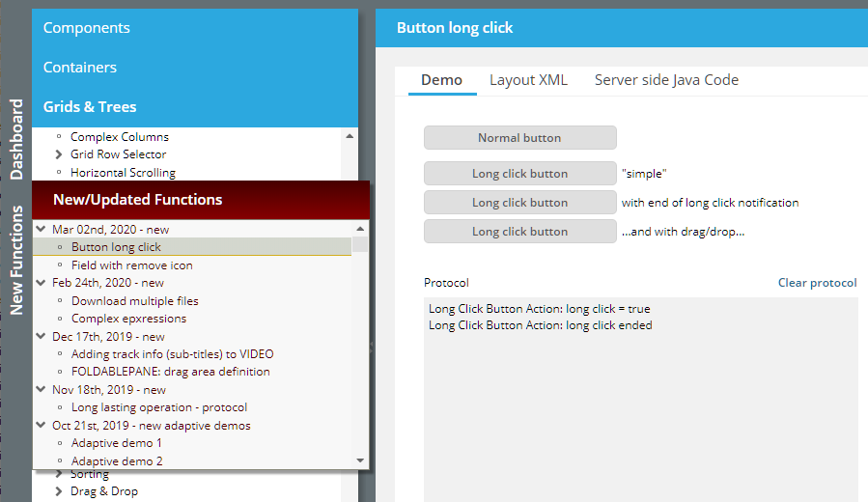Collapse the Mar 02nd, 2020 group
The image size is (868, 502).
point(41,230)
